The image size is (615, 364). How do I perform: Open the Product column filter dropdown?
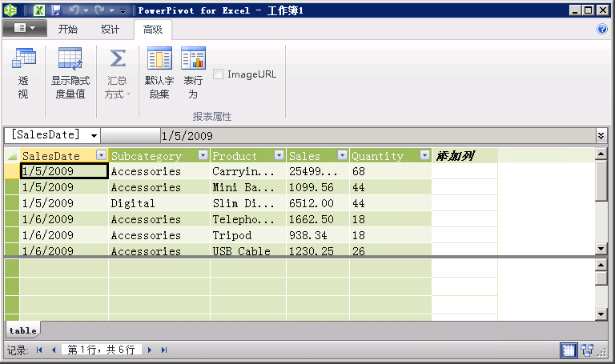[279, 155]
